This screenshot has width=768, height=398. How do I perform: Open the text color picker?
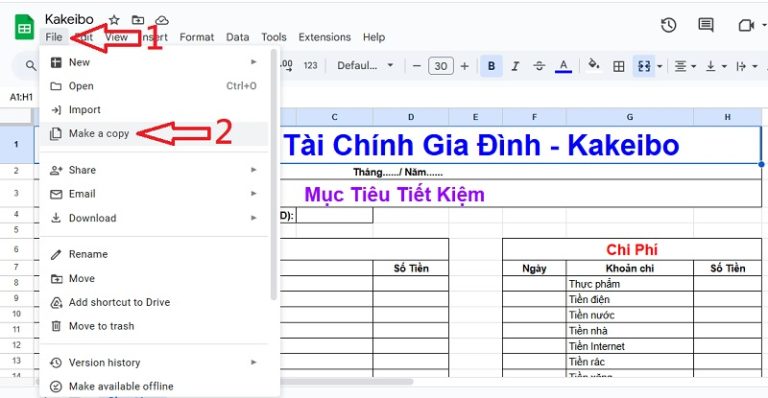click(x=563, y=66)
